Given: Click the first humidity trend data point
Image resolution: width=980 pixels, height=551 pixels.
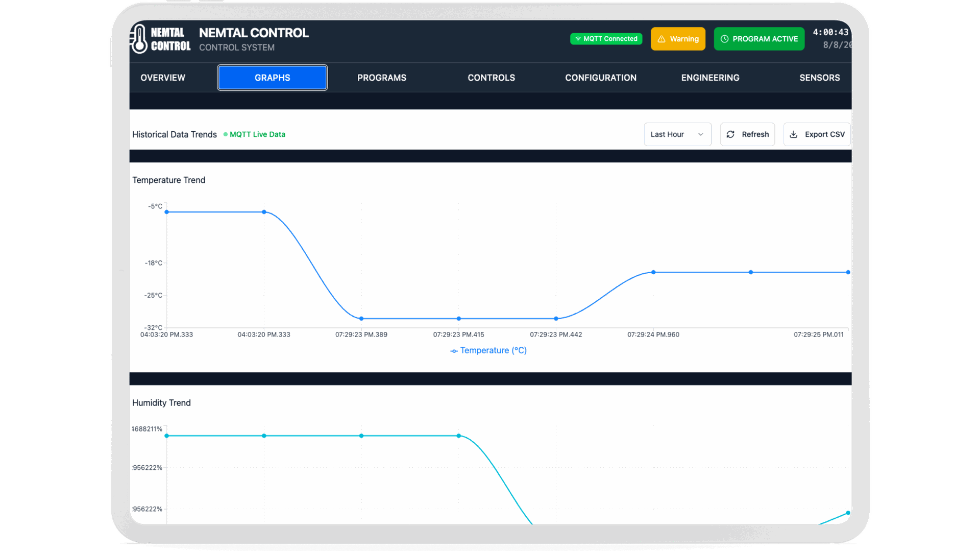Looking at the screenshot, I should (167, 436).
